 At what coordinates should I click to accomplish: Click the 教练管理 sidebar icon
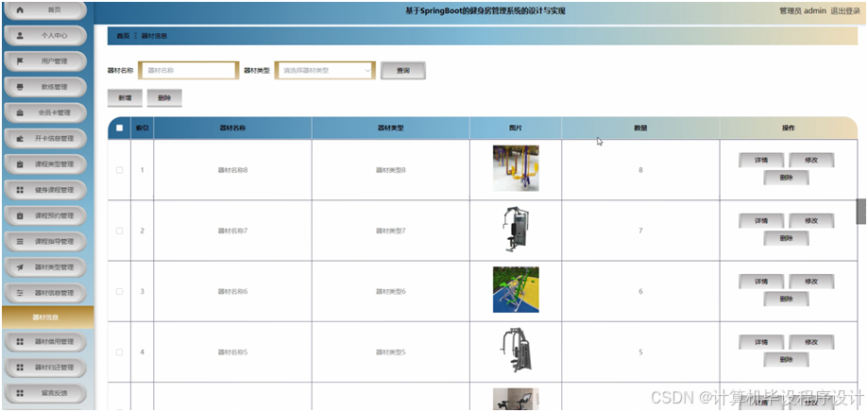[x=21, y=87]
